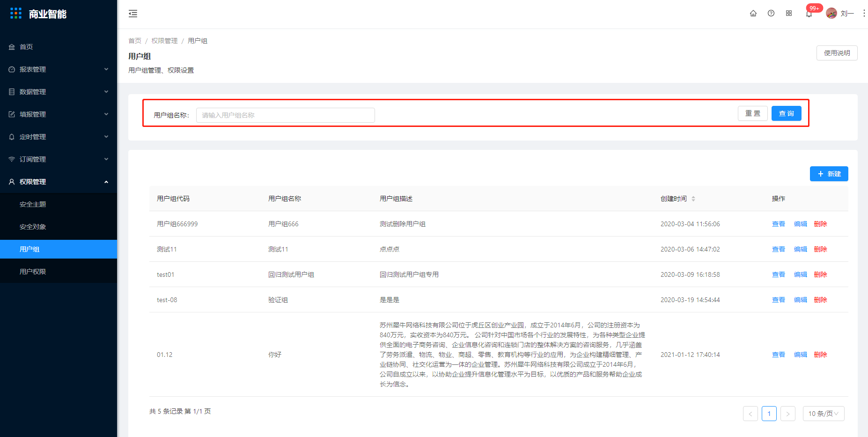Image resolution: width=868 pixels, height=437 pixels.
Task: View the 用户组666999 row via 查看
Action: (x=778, y=224)
